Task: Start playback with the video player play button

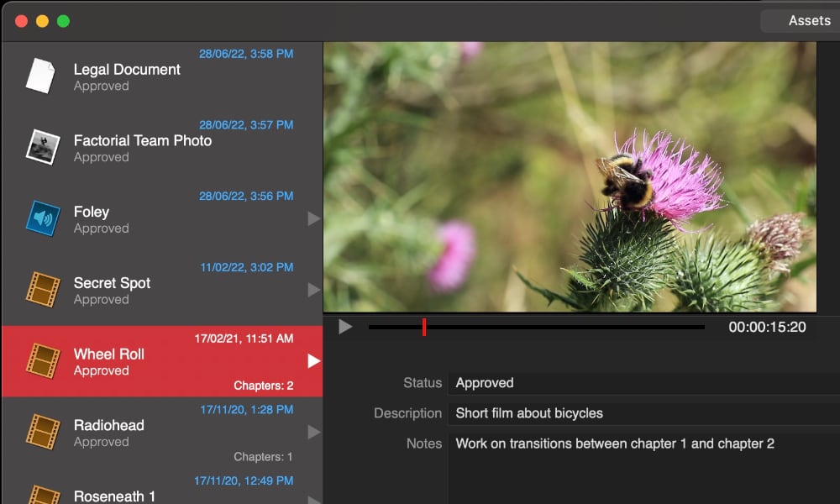Action: coord(345,327)
